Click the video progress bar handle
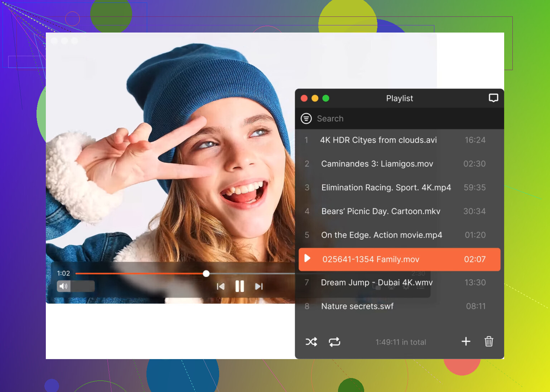Viewport: 550px width, 392px height. click(206, 274)
